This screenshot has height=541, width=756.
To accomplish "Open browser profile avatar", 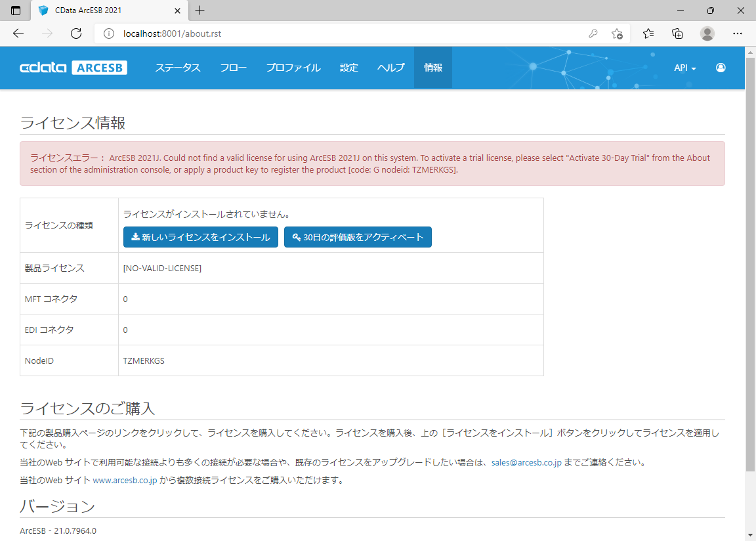I will [707, 33].
